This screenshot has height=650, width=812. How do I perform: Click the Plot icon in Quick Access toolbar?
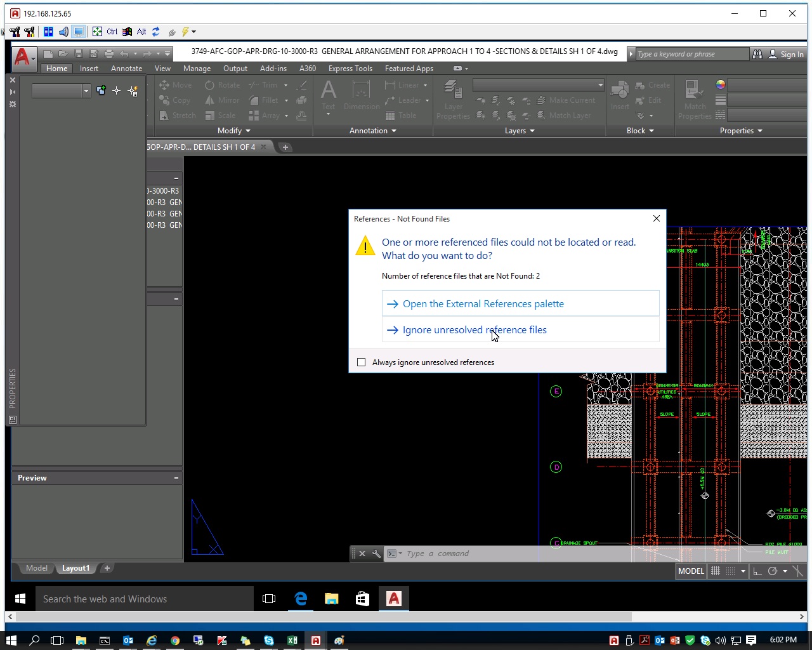(108, 53)
